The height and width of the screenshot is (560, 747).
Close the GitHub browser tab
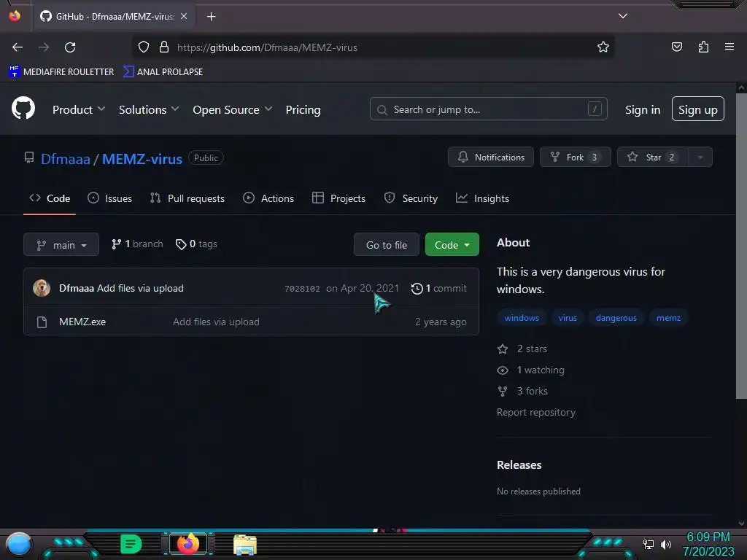click(x=184, y=16)
